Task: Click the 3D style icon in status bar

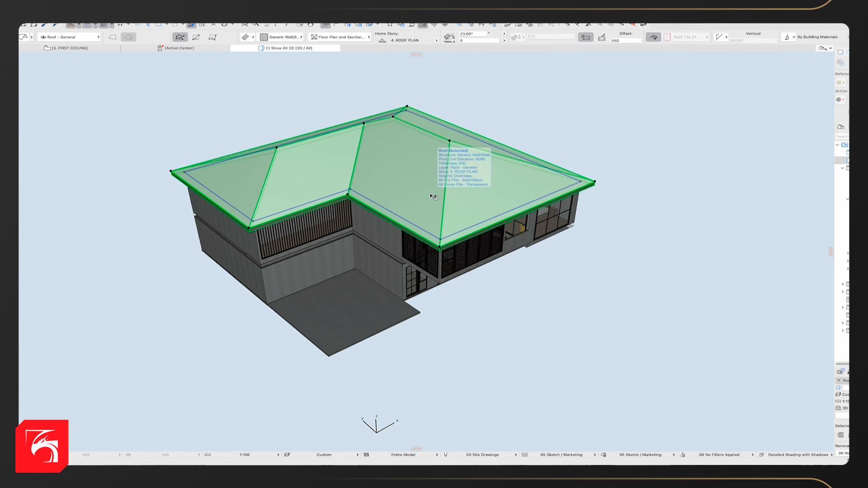Action: [761, 455]
